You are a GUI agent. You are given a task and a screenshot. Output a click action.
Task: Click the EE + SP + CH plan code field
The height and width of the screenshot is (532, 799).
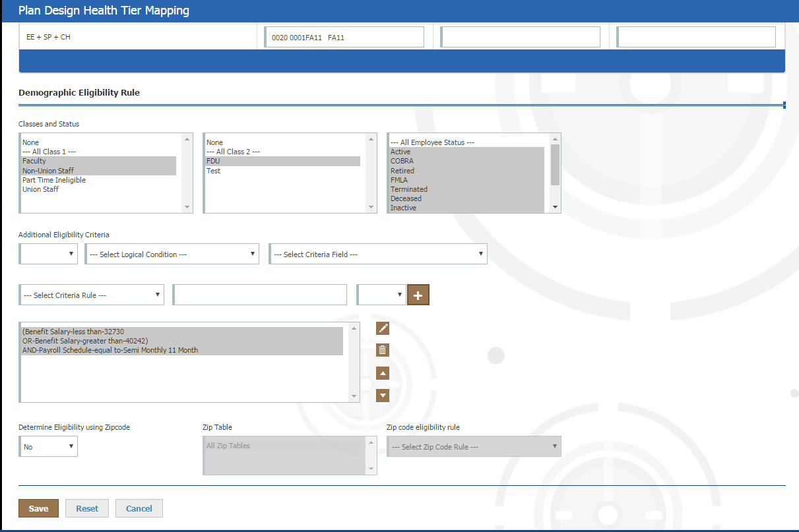pos(344,38)
